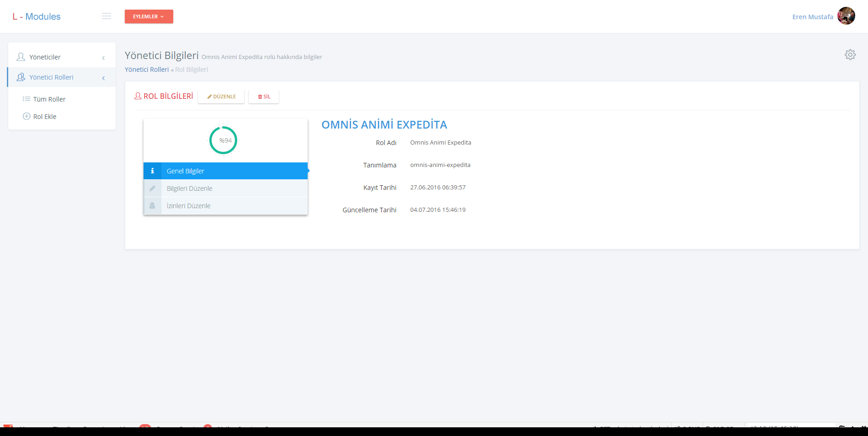Click the 27.06.2016 06:39:57 date value
Viewport: 868px width, 436px height.
click(x=438, y=187)
